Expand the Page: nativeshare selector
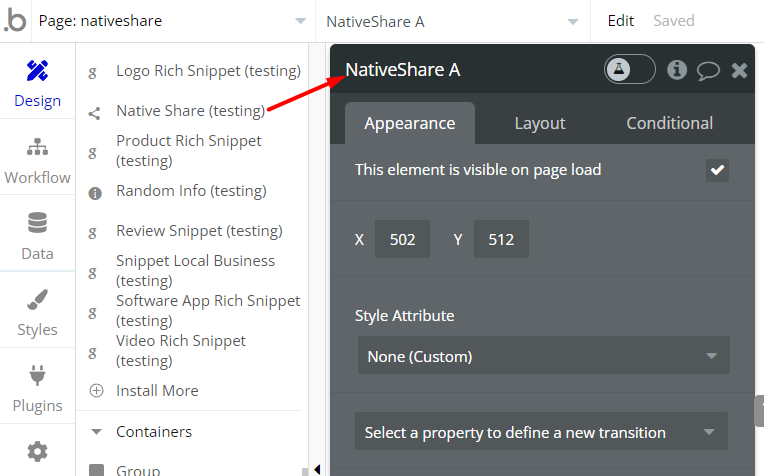Screen dimensions: 764x476 [170, 21]
